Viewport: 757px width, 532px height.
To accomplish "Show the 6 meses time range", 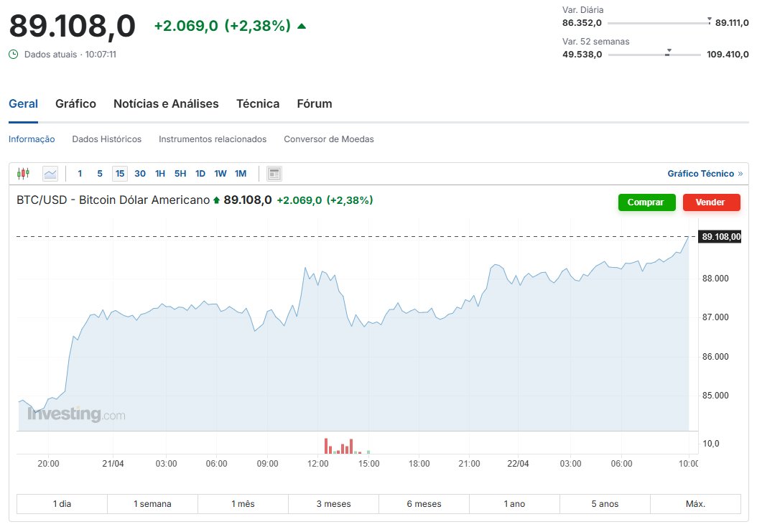I will point(424,503).
